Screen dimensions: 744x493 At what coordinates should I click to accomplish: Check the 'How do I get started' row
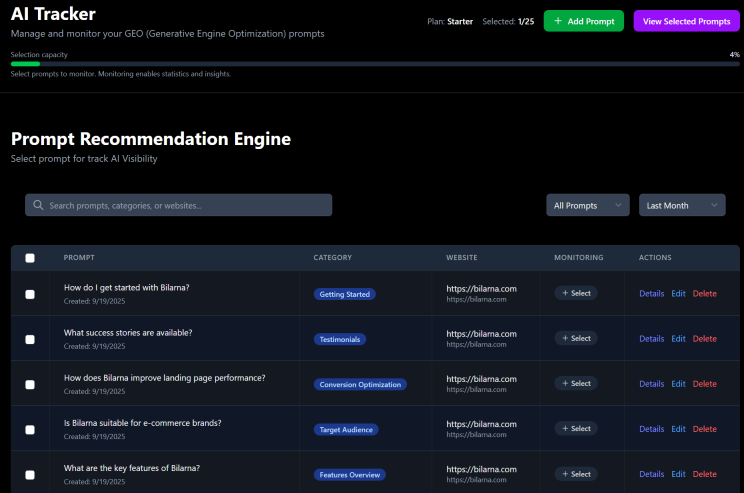30,294
